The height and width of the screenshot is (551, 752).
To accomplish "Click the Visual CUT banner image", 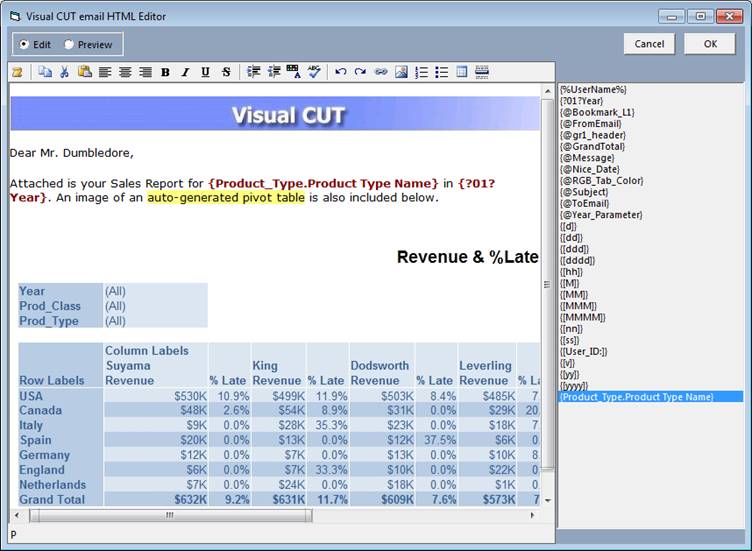I will [275, 114].
